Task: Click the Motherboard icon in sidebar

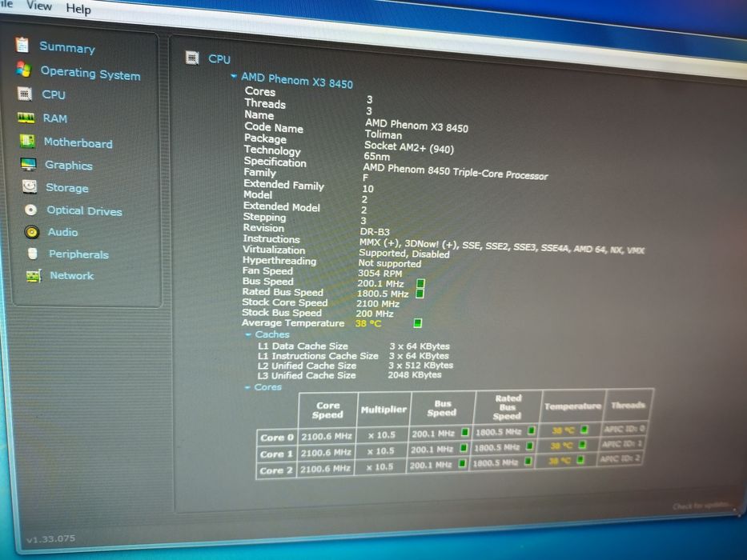Action: point(27,141)
